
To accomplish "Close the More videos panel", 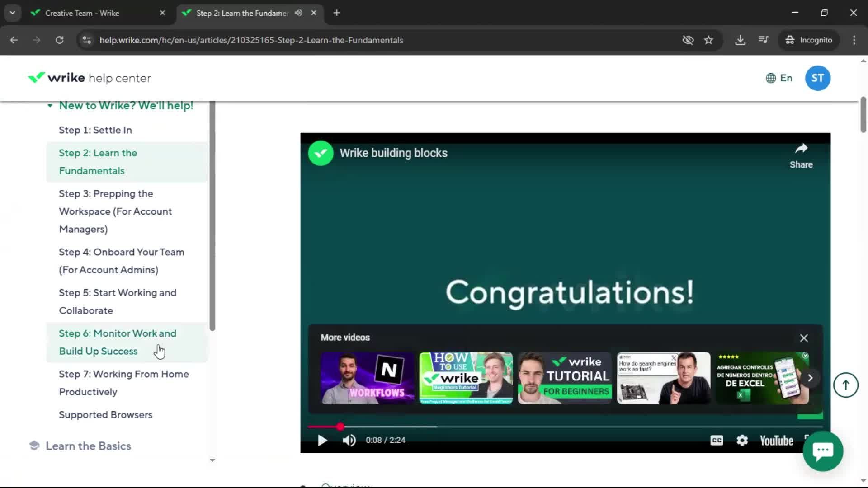I will (x=804, y=338).
